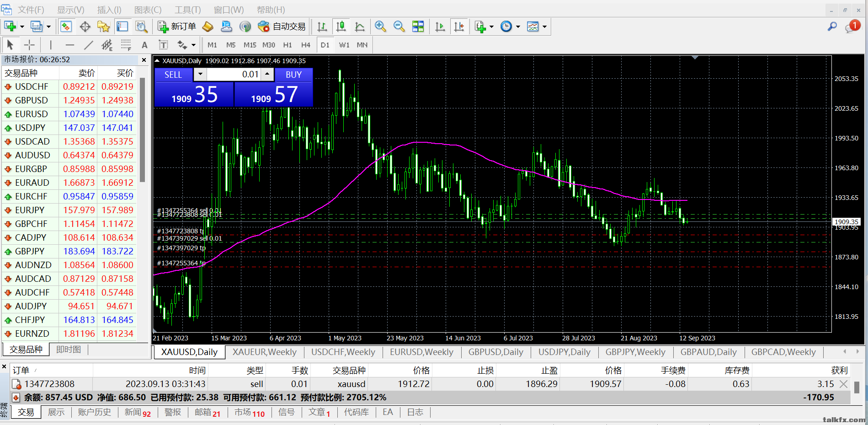Toggle the Navigator folder-star icon
This screenshot has width=868, height=425.
pyautogui.click(x=104, y=27)
